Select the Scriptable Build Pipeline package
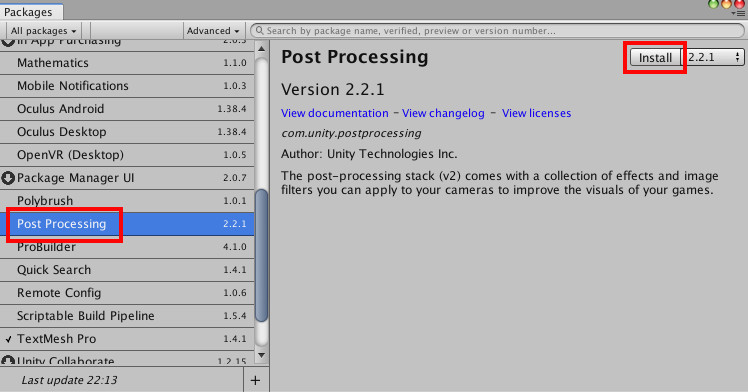 127,316
